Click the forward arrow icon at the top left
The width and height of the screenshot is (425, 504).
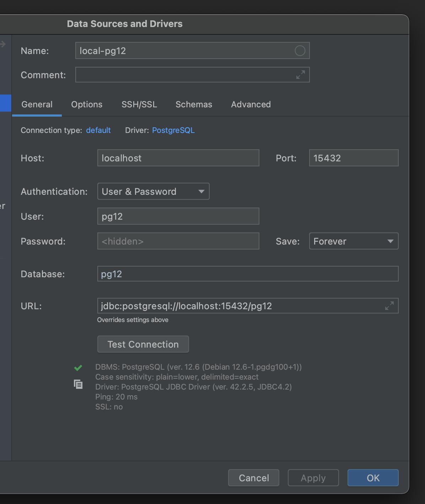click(x=3, y=44)
